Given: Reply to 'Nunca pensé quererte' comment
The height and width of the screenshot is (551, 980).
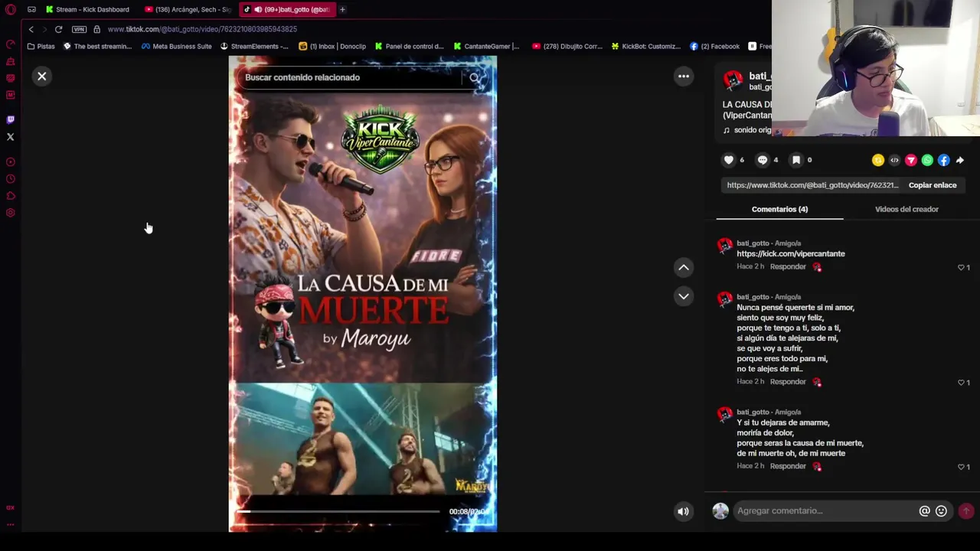Looking at the screenshot, I should [x=788, y=381].
